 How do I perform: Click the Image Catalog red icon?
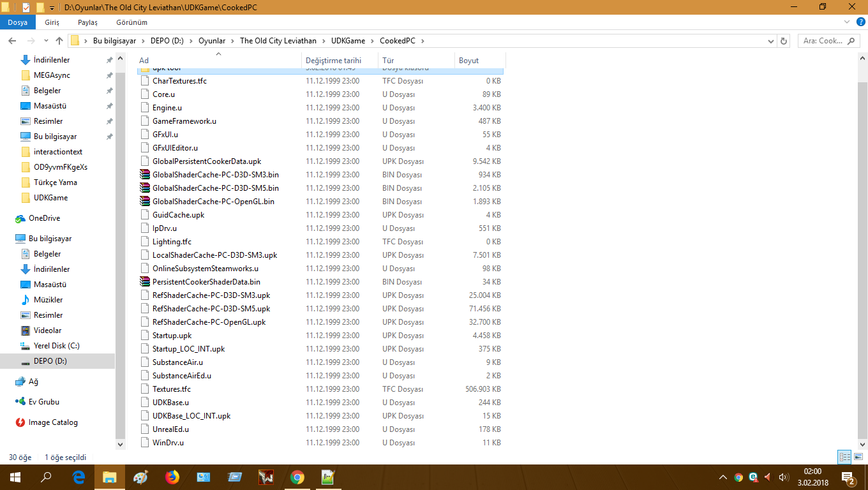(x=20, y=422)
